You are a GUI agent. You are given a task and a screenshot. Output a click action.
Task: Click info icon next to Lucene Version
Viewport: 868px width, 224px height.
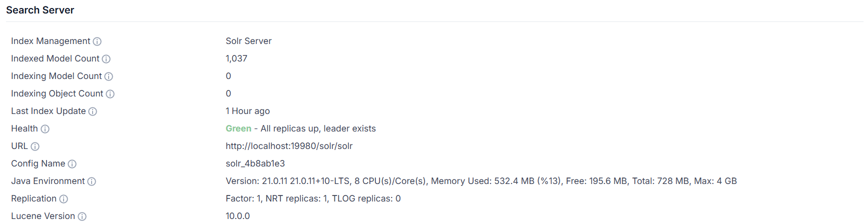82,216
